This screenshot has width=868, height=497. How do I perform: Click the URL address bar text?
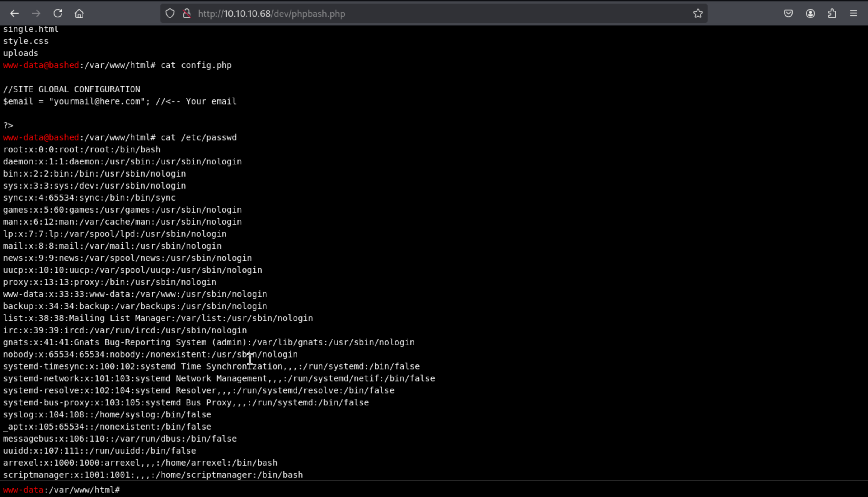(272, 14)
